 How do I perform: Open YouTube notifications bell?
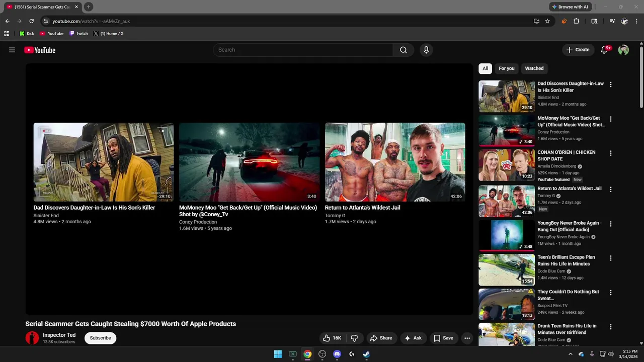[604, 50]
